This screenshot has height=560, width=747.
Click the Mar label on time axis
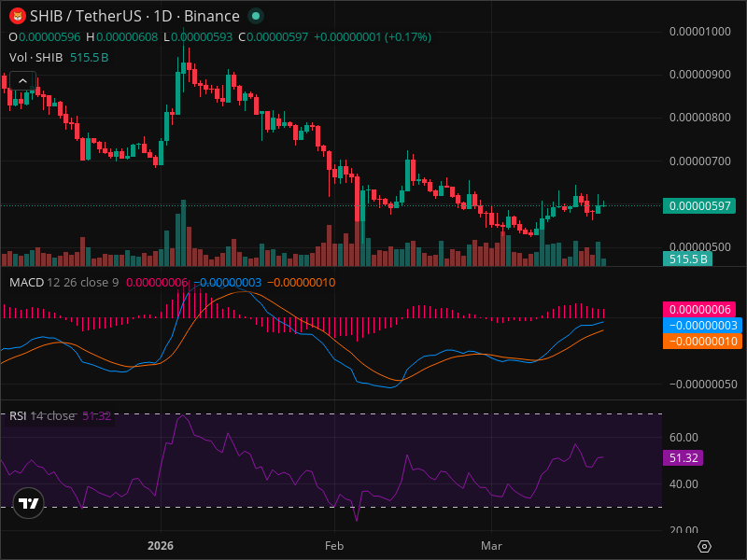(491, 546)
